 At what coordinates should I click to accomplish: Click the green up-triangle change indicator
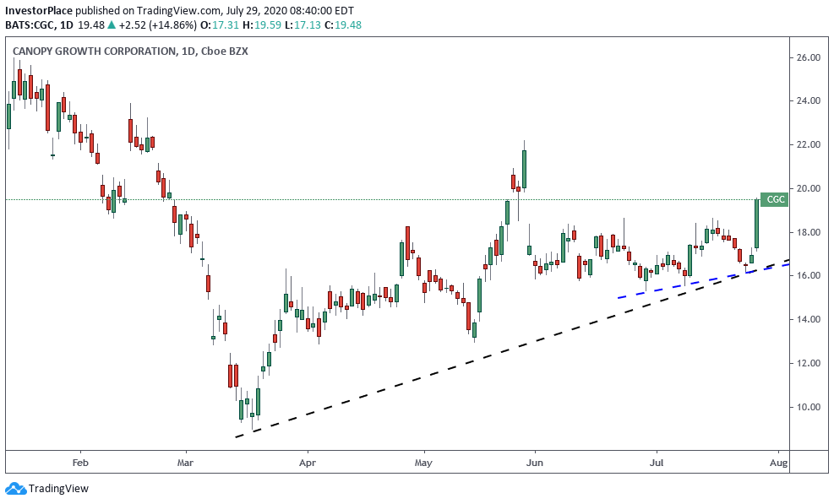(x=112, y=24)
